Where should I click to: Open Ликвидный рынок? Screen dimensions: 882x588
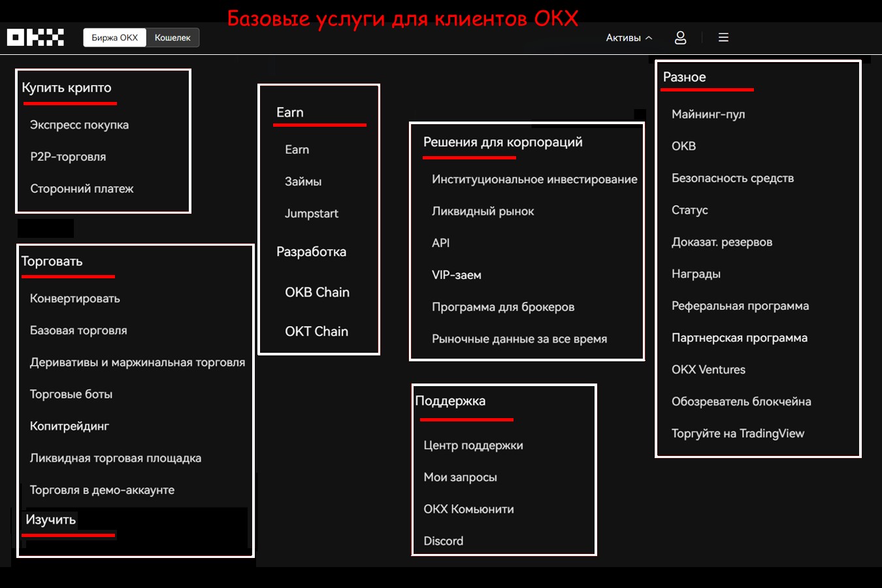click(x=483, y=211)
